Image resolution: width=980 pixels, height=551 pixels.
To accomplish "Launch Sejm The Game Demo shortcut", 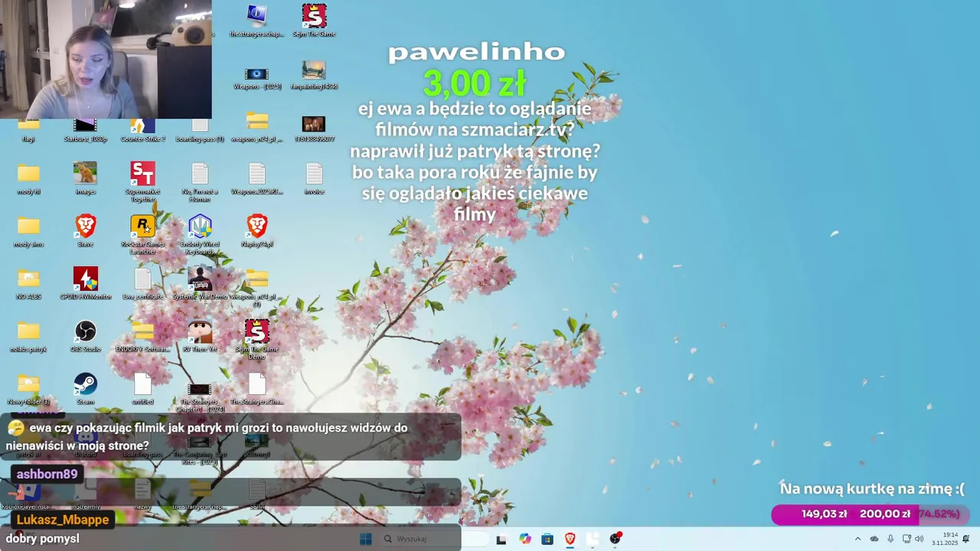I will [x=256, y=339].
